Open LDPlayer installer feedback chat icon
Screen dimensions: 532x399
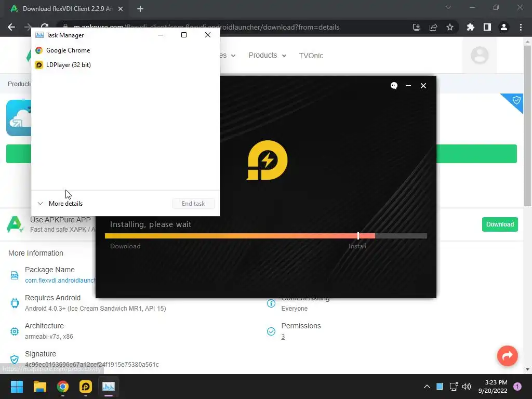point(394,86)
